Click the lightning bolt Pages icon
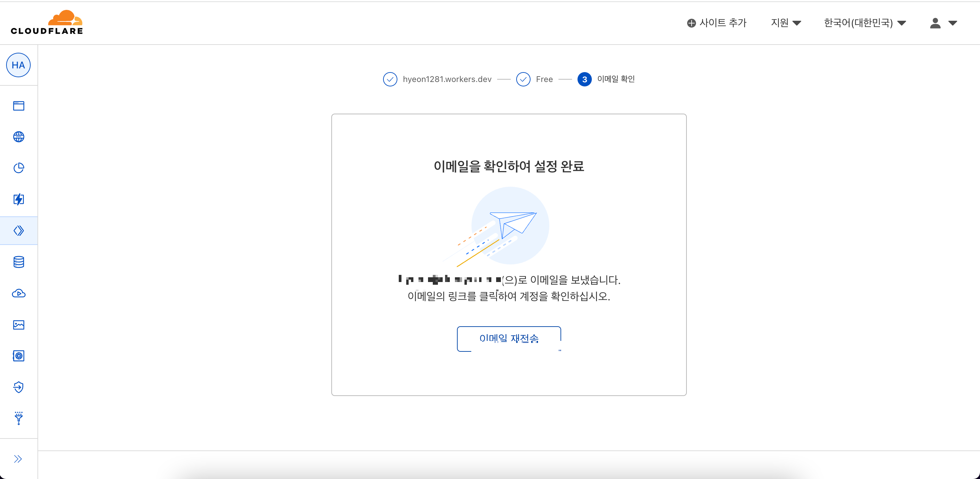This screenshot has width=980, height=479. (19, 199)
